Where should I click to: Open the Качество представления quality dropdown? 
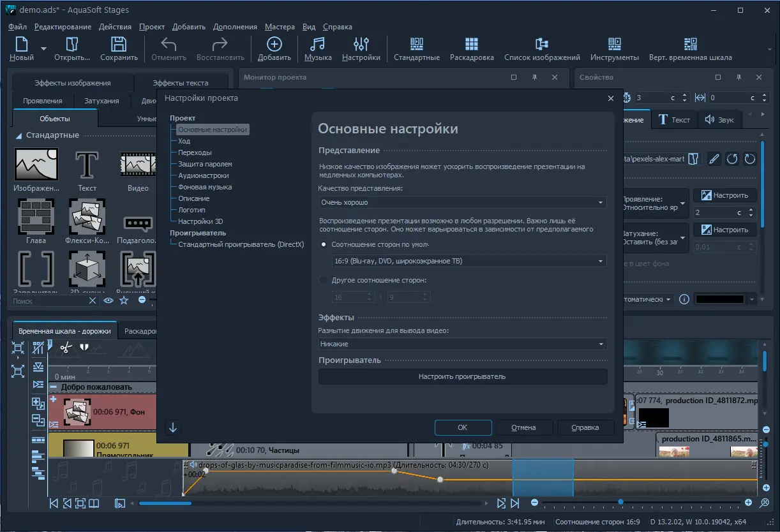[x=462, y=202]
